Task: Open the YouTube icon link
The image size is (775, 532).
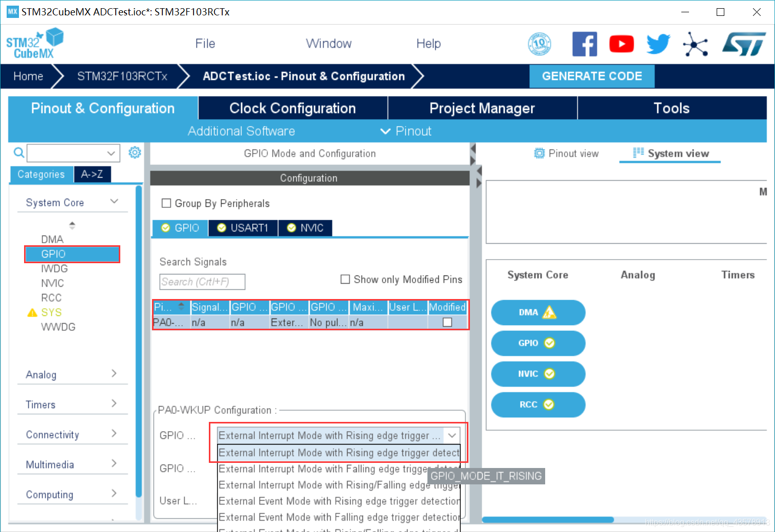Action: click(x=621, y=44)
